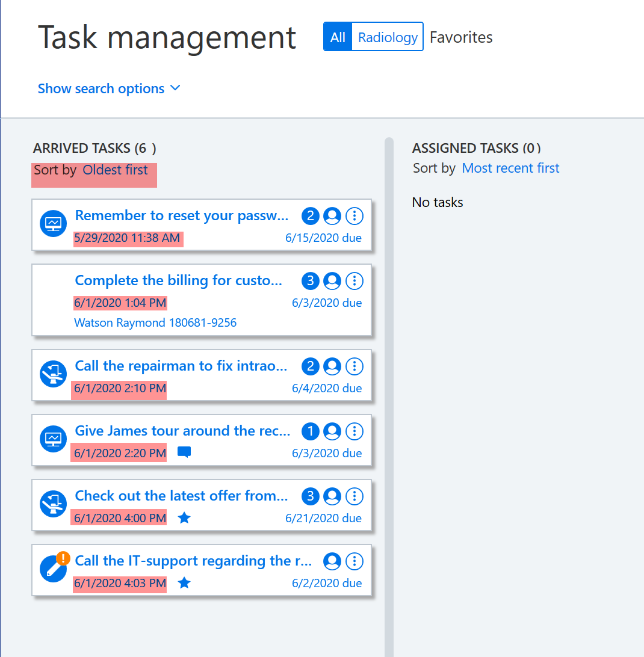Click priority badge 2 on 'Call the repairman' task

point(310,366)
